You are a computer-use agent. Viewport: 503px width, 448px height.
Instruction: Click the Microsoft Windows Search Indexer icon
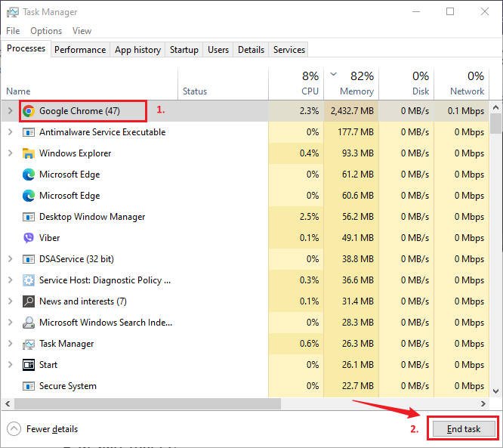point(29,323)
